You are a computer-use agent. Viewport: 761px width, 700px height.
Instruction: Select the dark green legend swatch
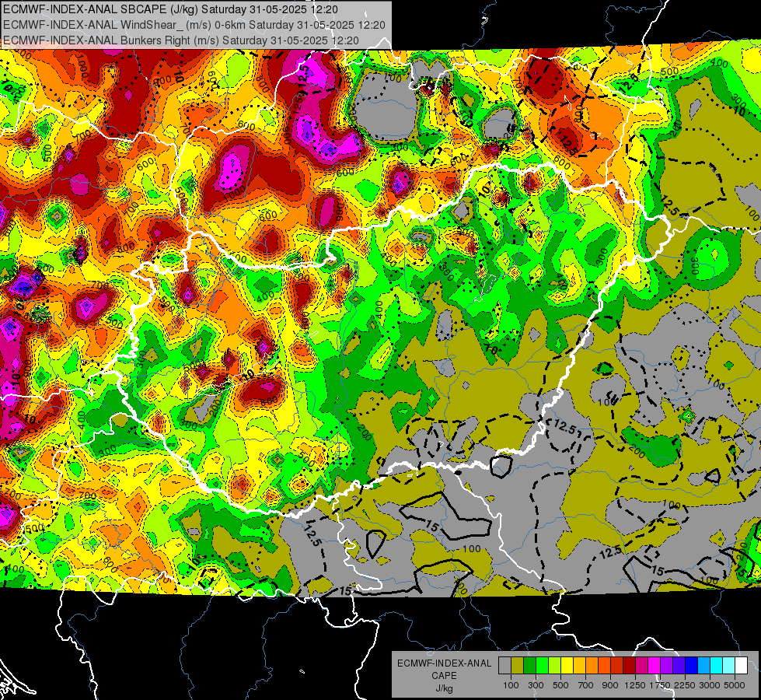529,666
